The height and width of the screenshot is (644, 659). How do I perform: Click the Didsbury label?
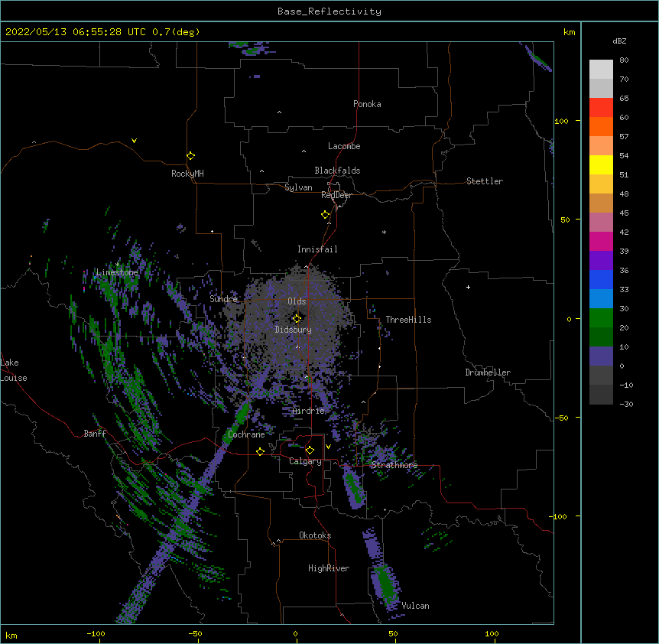pos(294,330)
